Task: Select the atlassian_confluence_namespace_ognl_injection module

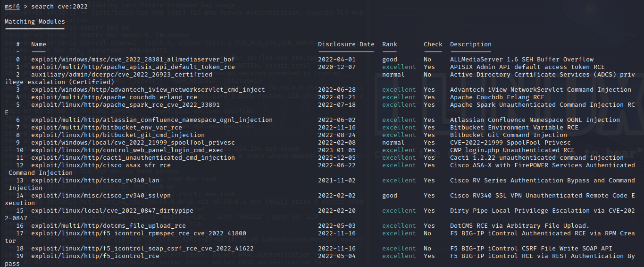Action: [152, 120]
